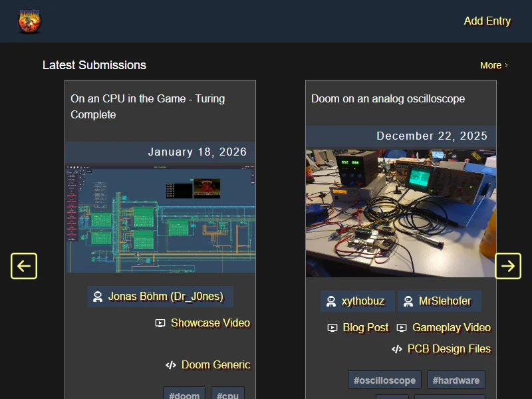Open PCB Design Files link

[448, 348]
